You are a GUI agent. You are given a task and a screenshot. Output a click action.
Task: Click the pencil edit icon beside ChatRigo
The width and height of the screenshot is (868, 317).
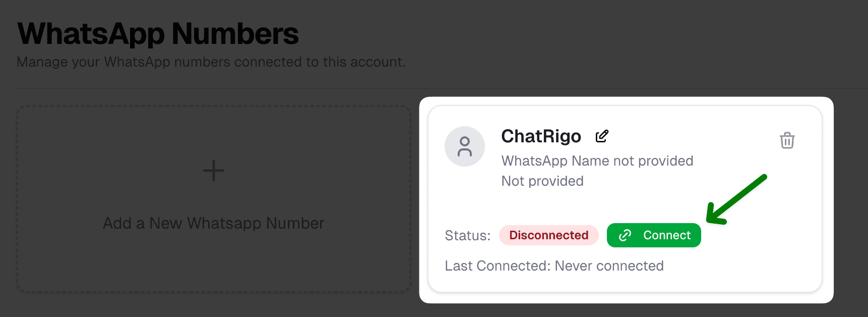coord(602,136)
